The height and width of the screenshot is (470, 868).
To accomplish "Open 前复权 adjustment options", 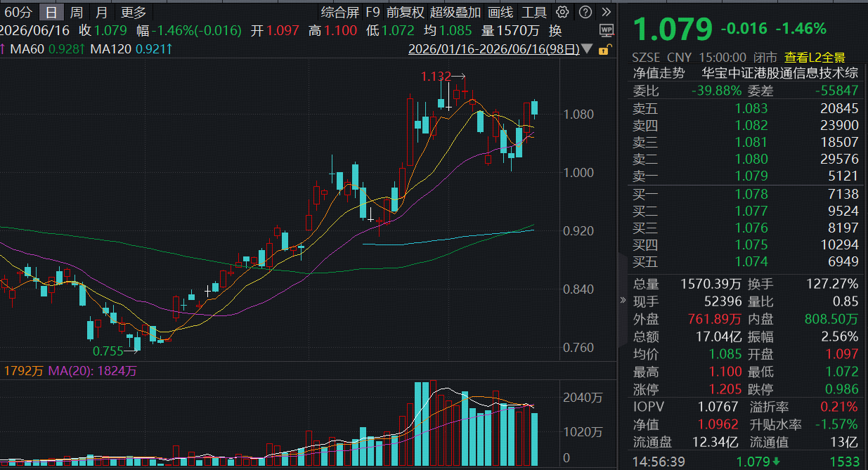I will pos(405,12).
